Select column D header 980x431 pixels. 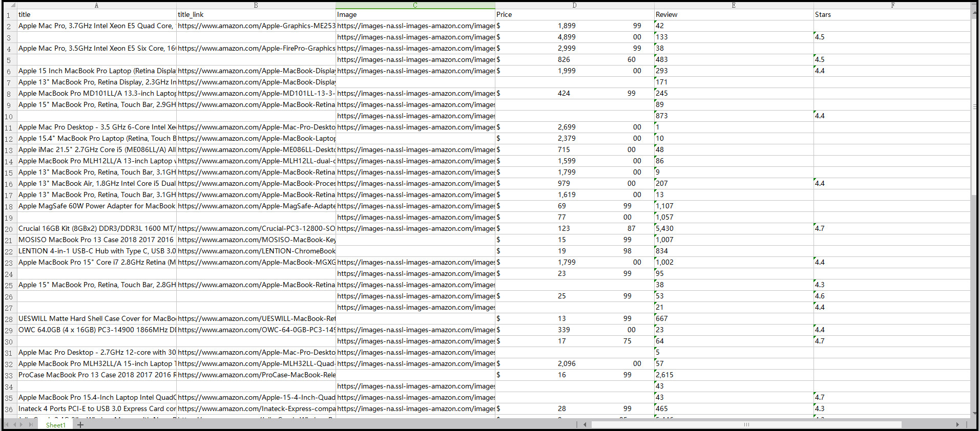point(575,5)
